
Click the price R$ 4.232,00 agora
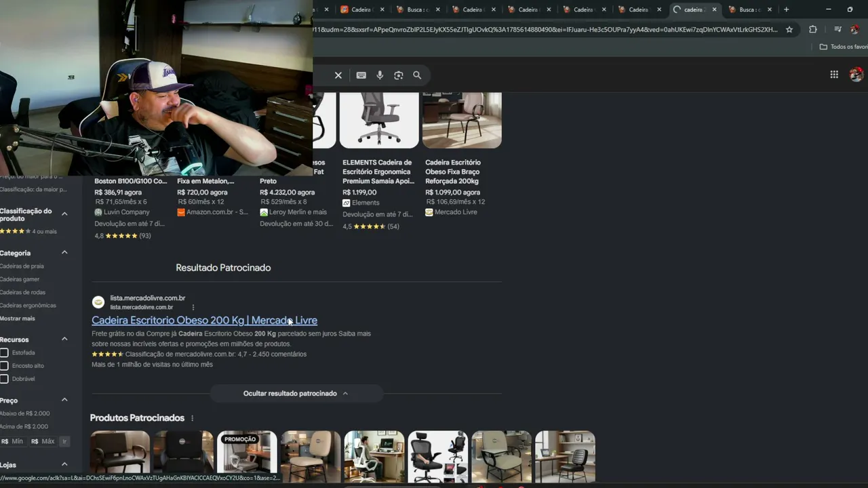click(287, 192)
